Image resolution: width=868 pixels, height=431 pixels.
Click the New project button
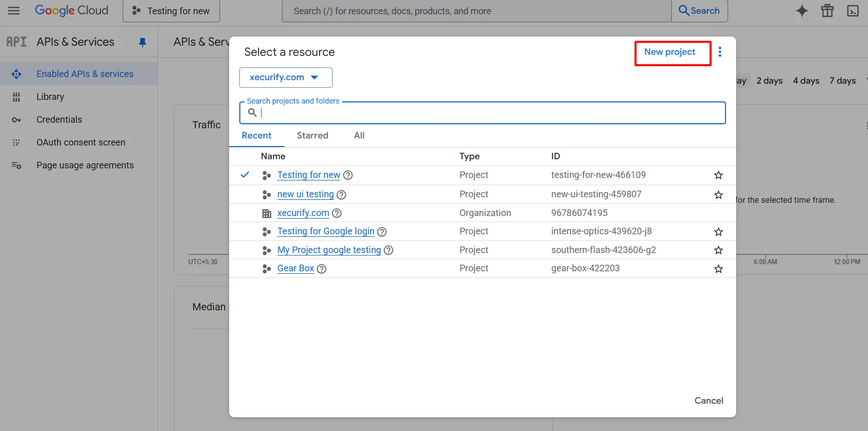[x=670, y=52]
